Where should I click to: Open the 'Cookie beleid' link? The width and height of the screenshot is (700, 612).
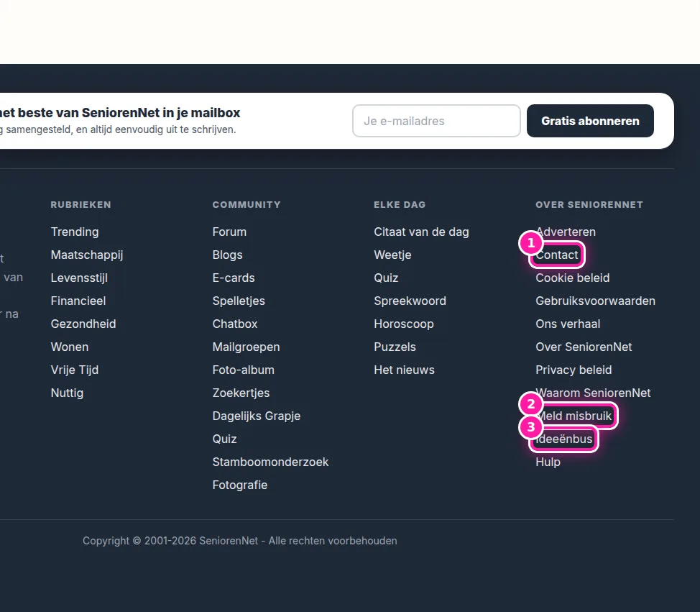point(572,278)
